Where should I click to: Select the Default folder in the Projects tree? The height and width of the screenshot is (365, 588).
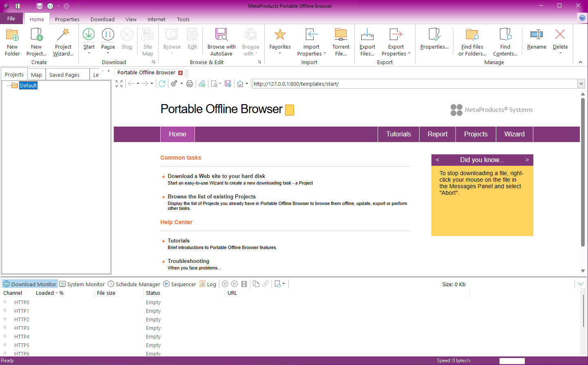click(x=28, y=85)
